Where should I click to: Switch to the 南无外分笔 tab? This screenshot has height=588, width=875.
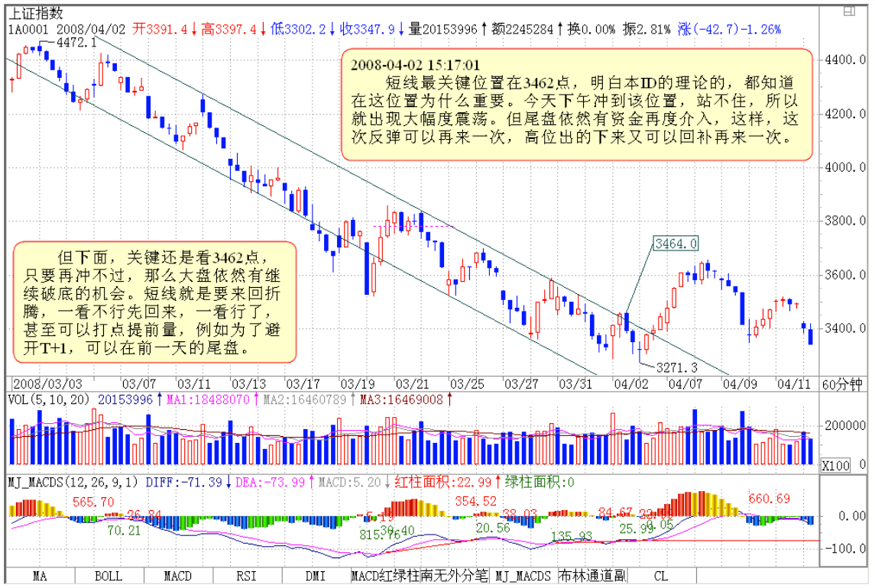coord(454,577)
